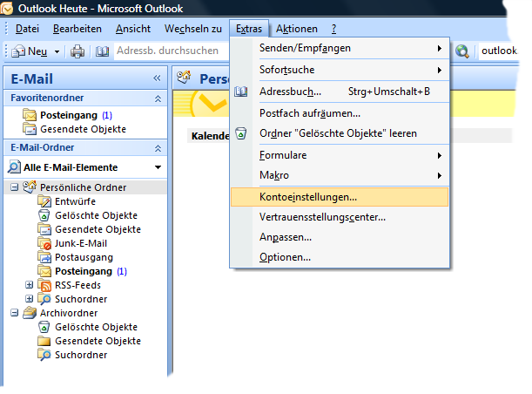Click the Postausgang folder icon
This screenshot has height=394, width=532.
click(44, 257)
